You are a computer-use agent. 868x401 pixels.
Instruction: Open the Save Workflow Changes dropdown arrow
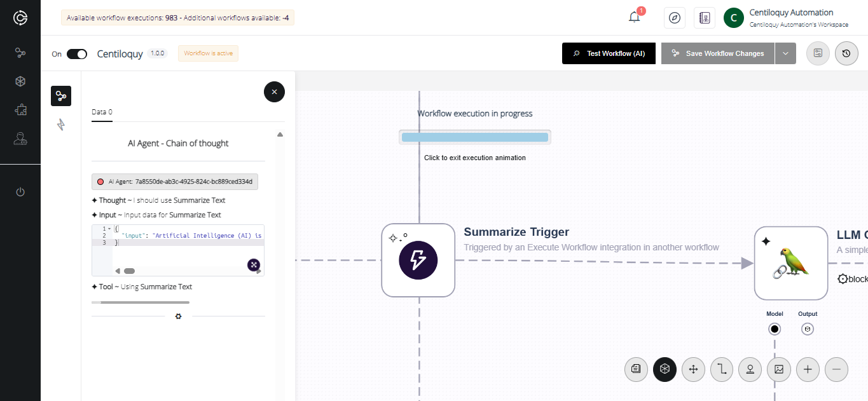coord(785,53)
